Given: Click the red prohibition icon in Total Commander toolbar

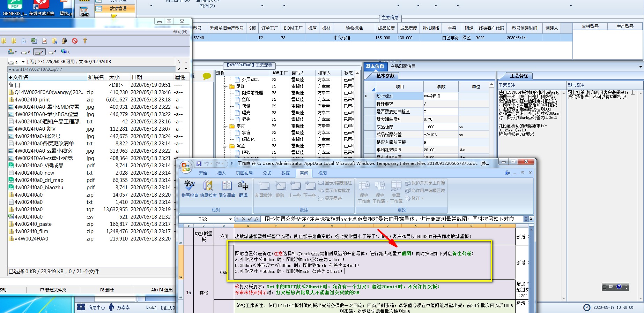Looking at the screenshot, I should coord(75,41).
